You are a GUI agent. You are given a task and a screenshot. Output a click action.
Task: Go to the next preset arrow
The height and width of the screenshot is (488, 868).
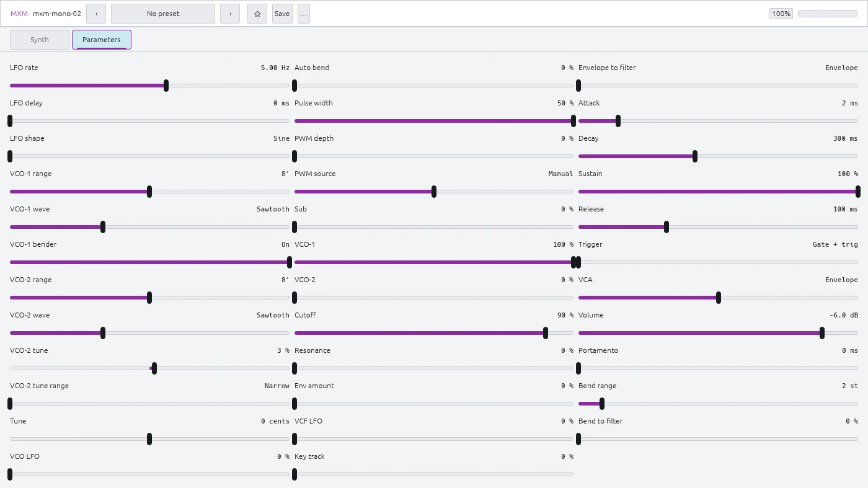pyautogui.click(x=230, y=14)
